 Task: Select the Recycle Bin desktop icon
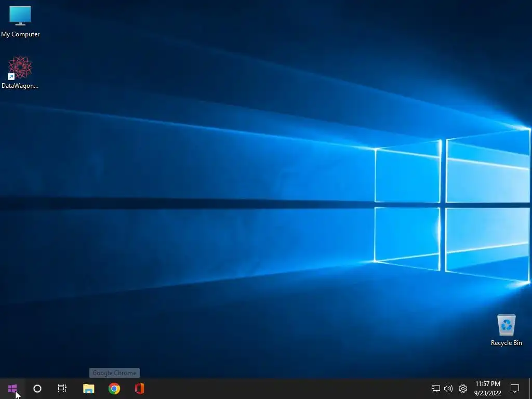click(506, 330)
